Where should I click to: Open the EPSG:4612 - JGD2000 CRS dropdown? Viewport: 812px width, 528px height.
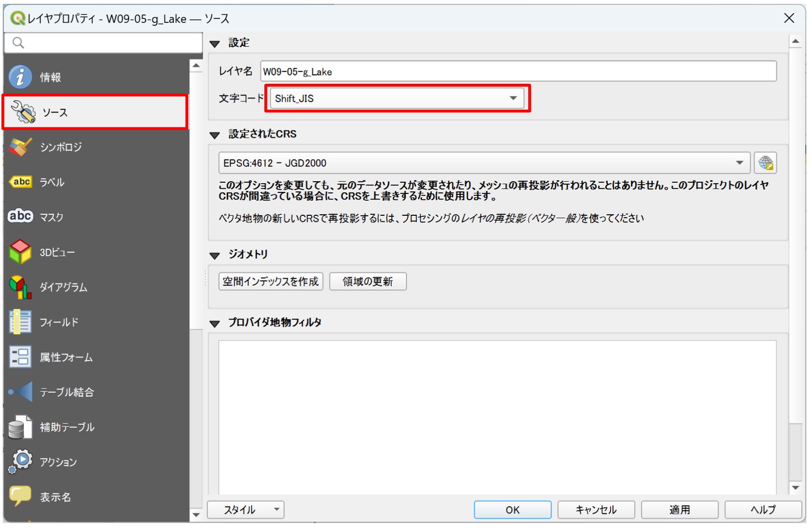(484, 163)
